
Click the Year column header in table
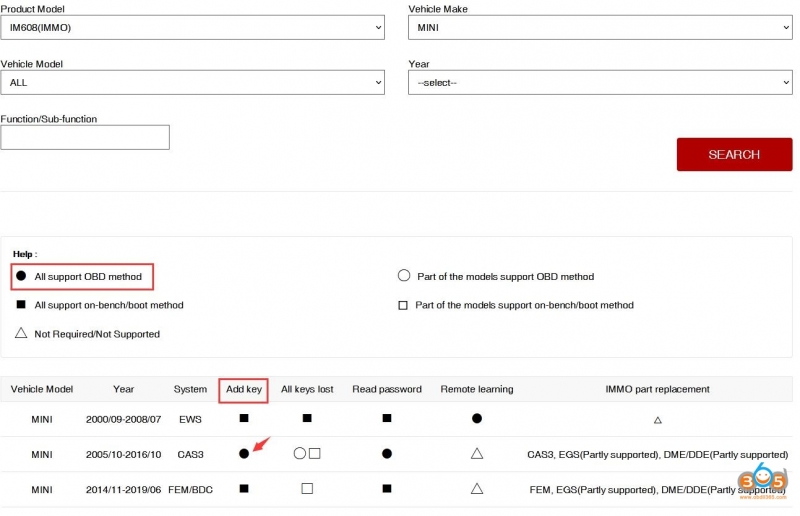(123, 389)
